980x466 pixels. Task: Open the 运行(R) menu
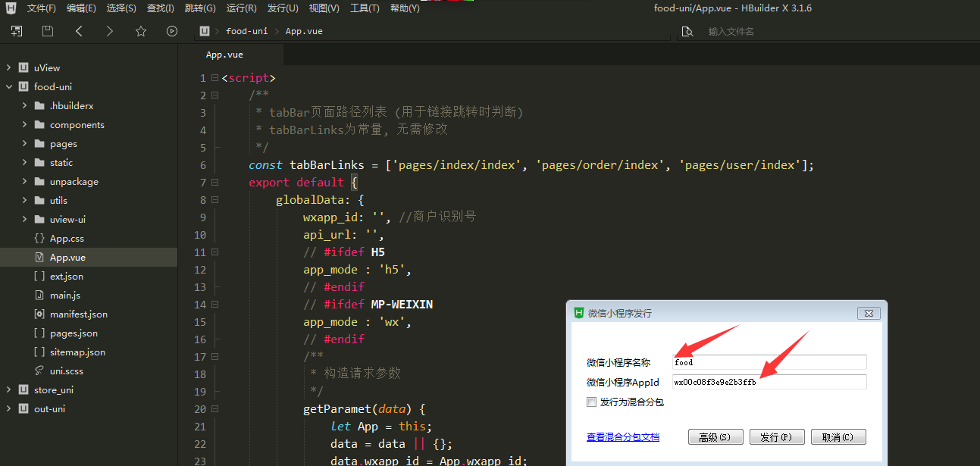(x=241, y=8)
